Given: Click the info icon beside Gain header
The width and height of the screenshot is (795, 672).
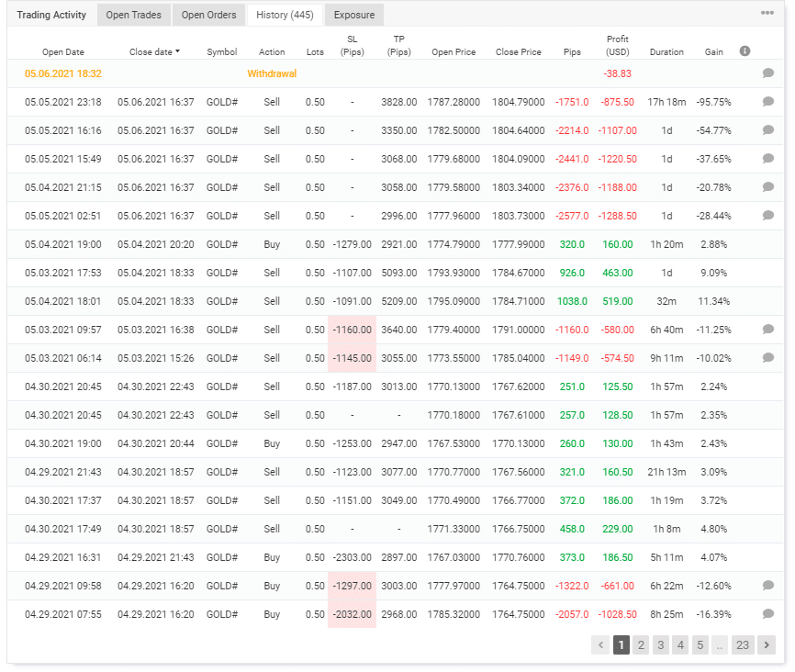Looking at the screenshot, I should coord(745,50).
